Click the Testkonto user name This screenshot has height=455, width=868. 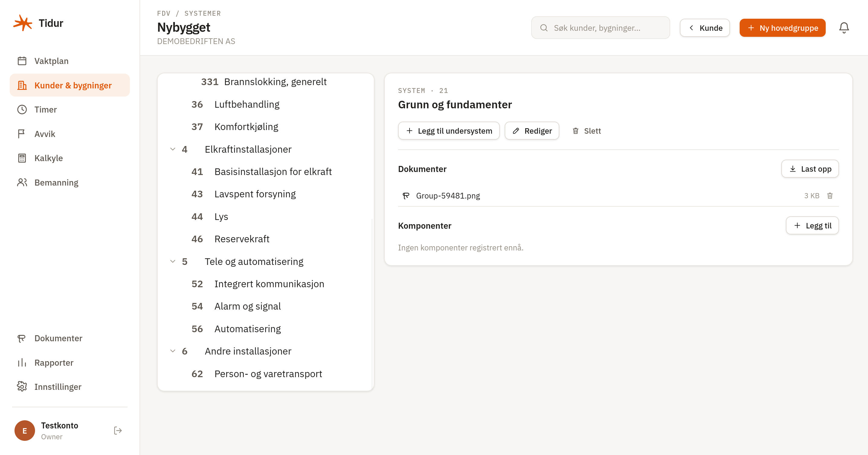[59, 425]
